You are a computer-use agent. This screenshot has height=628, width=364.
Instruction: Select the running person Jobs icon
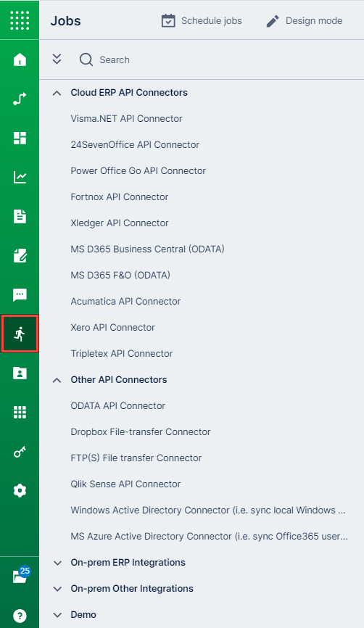point(20,334)
